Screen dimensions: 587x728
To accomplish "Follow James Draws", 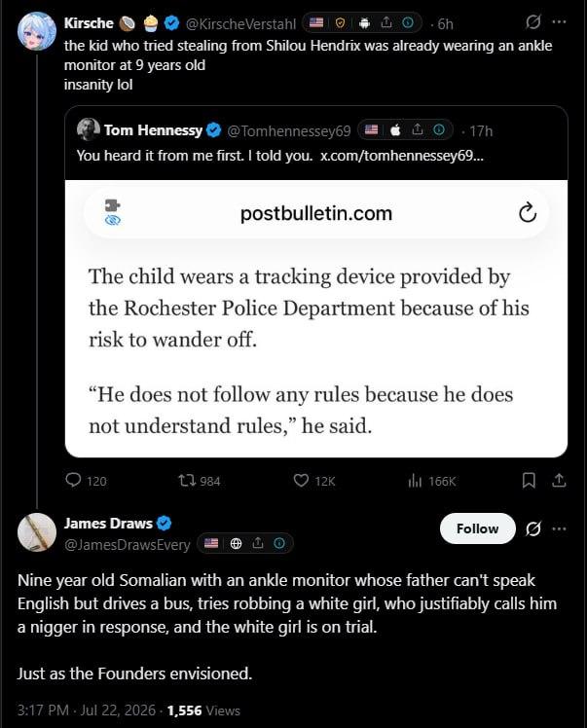I will (x=477, y=528).
